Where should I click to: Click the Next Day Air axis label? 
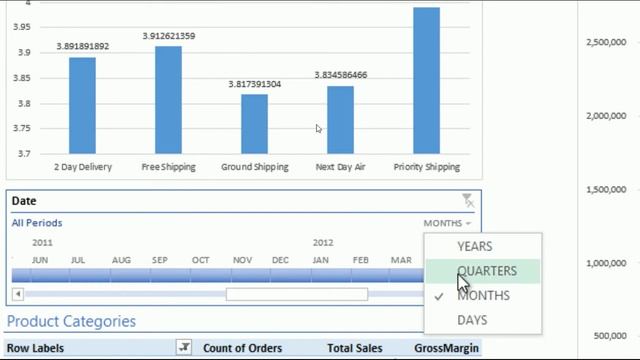(x=340, y=167)
